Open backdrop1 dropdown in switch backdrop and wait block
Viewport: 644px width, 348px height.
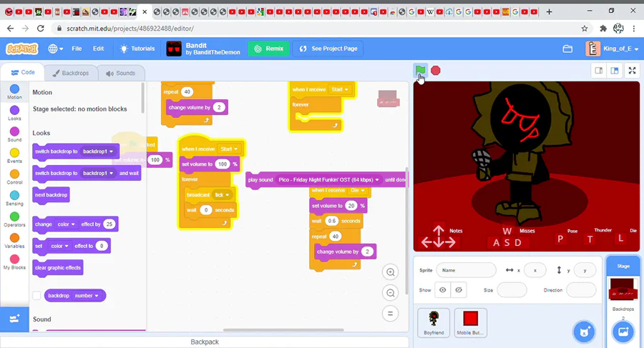(98, 173)
